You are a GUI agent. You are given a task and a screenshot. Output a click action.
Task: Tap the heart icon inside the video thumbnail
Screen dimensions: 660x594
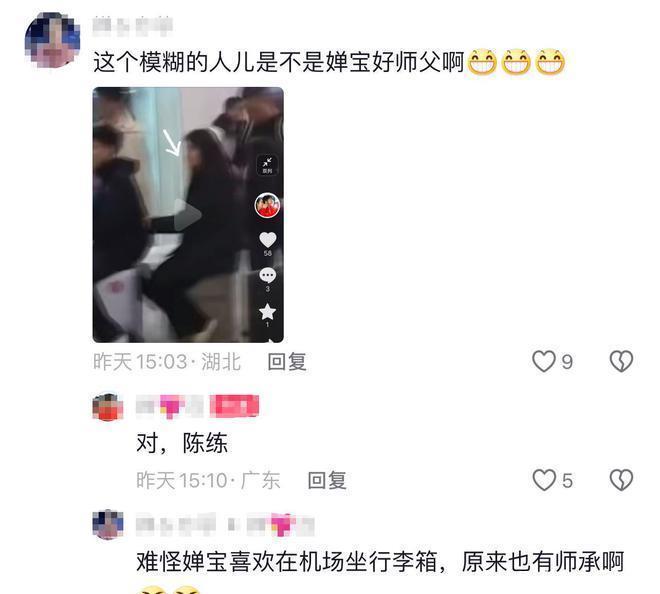[x=267, y=240]
